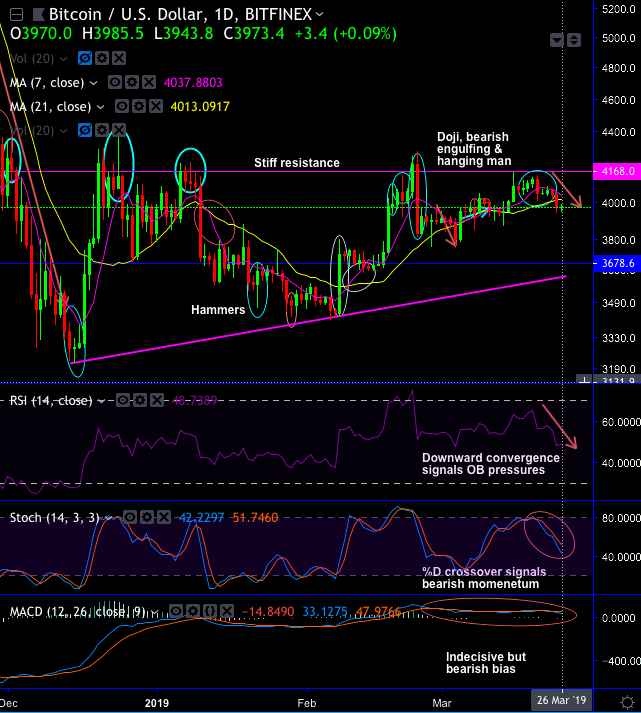
Task: Click the 2019 label on time axis
Action: pos(157,703)
